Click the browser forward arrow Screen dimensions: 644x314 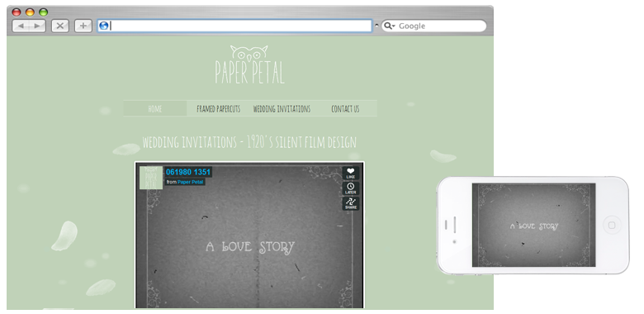pos(37,26)
